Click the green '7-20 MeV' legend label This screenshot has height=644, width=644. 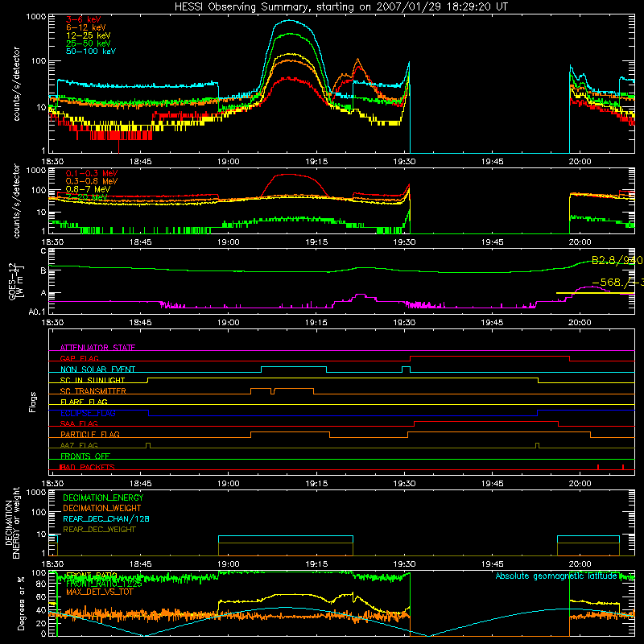pos(86,197)
